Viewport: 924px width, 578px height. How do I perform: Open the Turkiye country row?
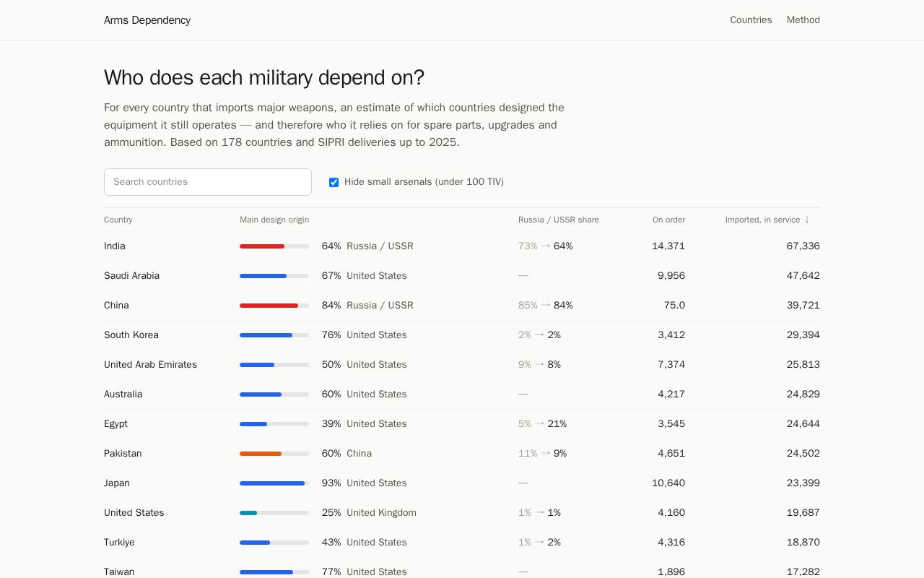pos(462,543)
